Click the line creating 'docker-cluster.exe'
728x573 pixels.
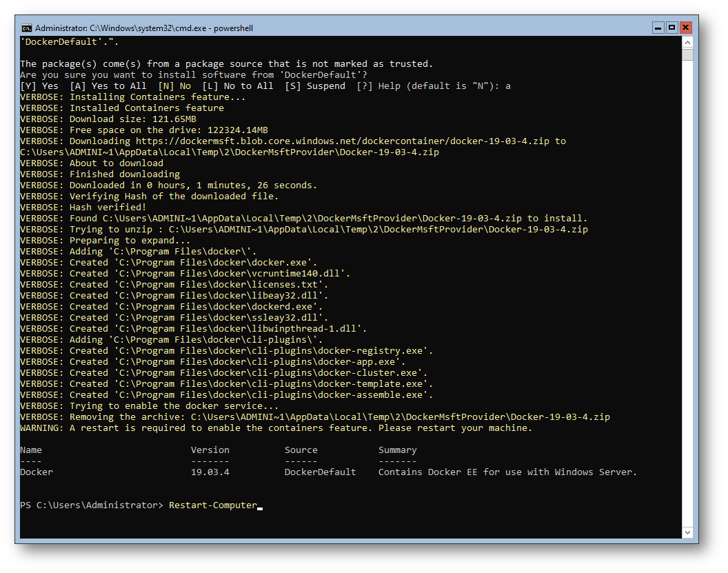(x=224, y=373)
